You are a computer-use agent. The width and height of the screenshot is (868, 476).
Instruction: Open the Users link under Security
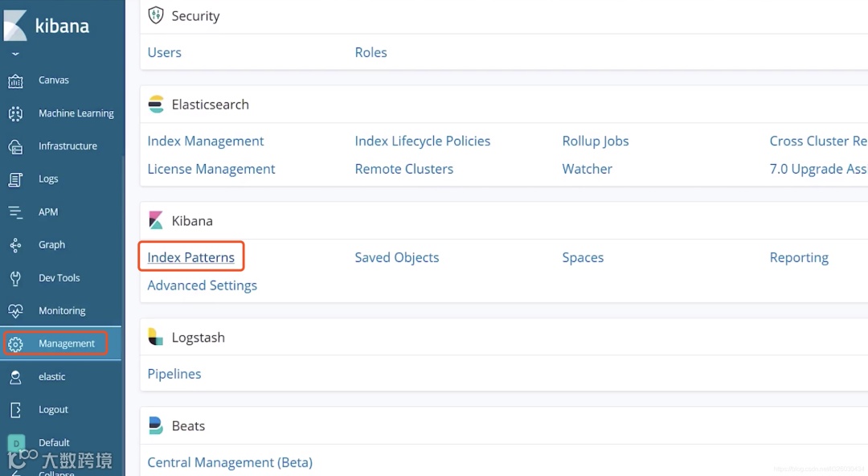tap(165, 52)
